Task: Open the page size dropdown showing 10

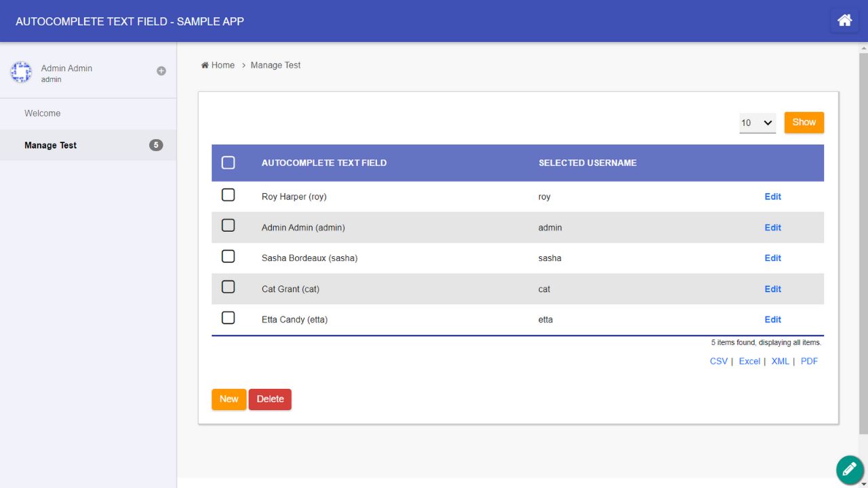Action: pyautogui.click(x=757, y=123)
